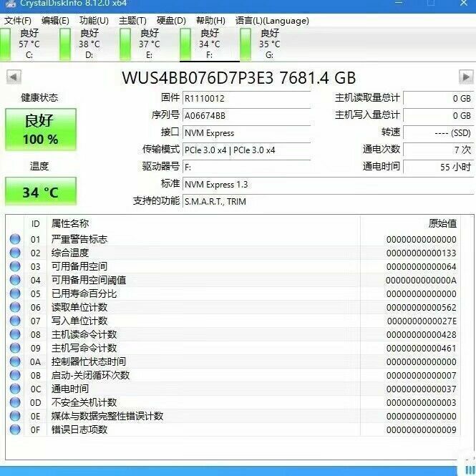Click the status dot for 读取单位计数 row
Image resolution: width=476 pixels, height=476 pixels.
pos(15,307)
